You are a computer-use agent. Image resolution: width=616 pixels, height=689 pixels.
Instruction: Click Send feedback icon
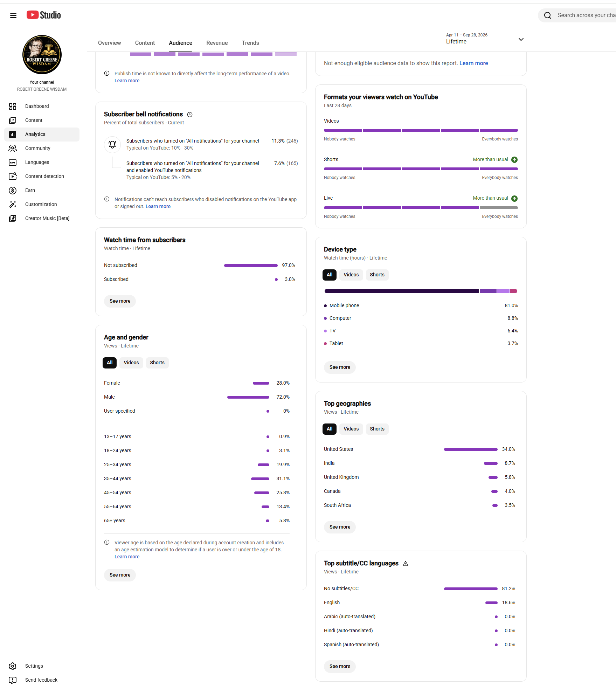click(x=13, y=680)
